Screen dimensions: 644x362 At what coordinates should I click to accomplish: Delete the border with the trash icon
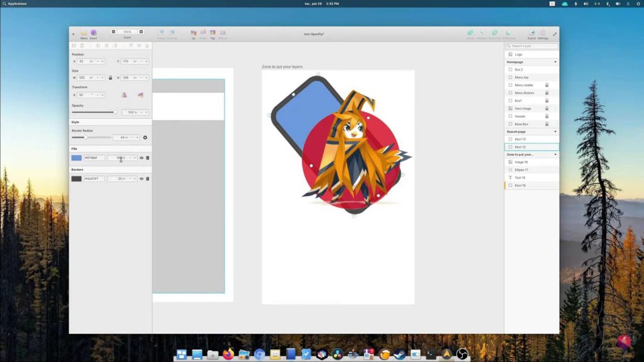pos(148,179)
